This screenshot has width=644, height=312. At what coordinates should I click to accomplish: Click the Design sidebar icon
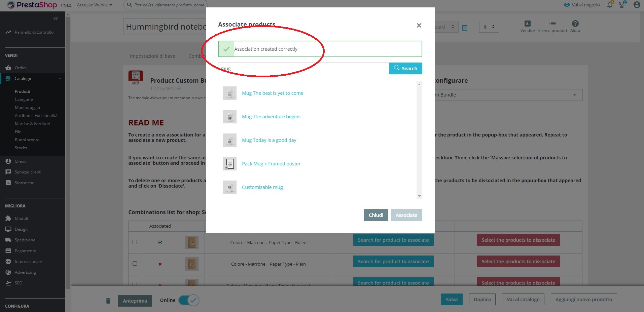[x=8, y=229]
